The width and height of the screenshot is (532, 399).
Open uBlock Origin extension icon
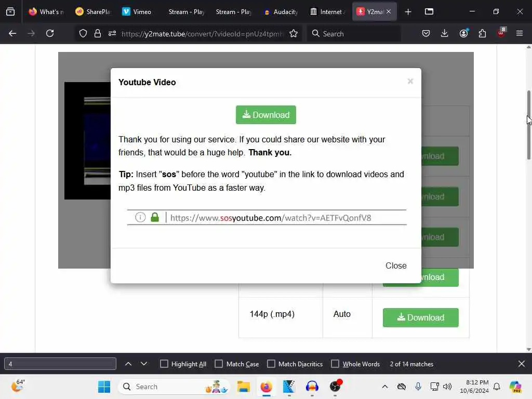(x=501, y=33)
